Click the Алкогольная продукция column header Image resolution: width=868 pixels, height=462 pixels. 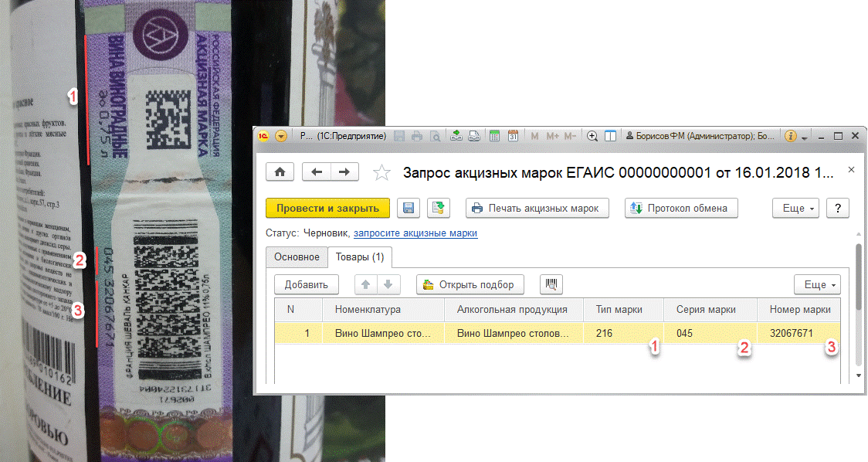(514, 310)
